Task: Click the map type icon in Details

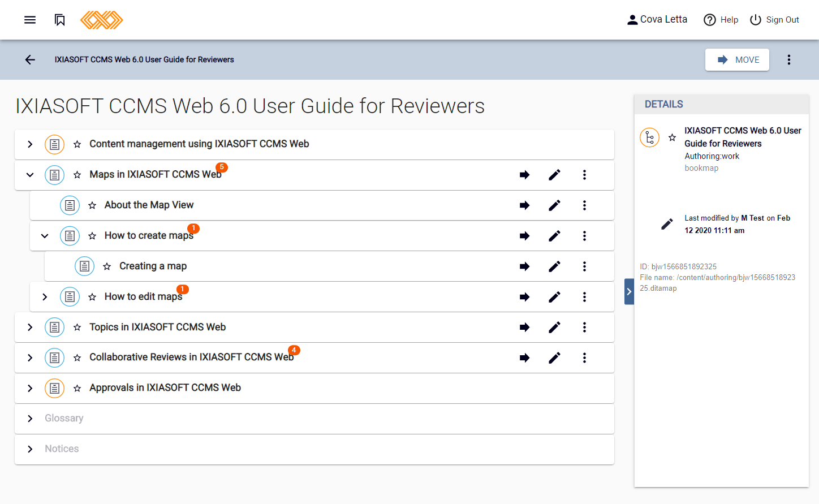Action: tap(649, 137)
